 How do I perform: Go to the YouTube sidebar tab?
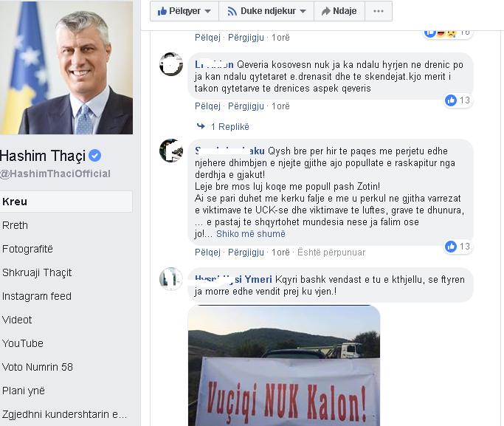[22, 343]
